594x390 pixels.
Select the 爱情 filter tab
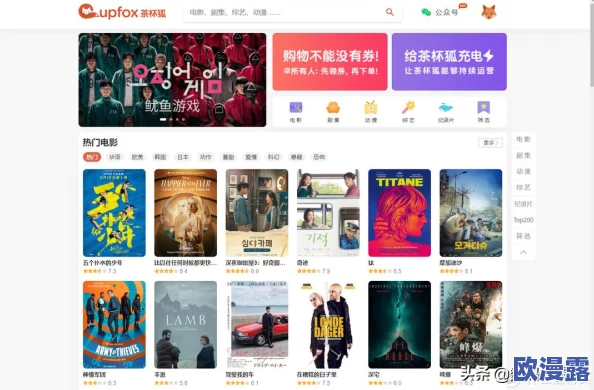(x=251, y=157)
